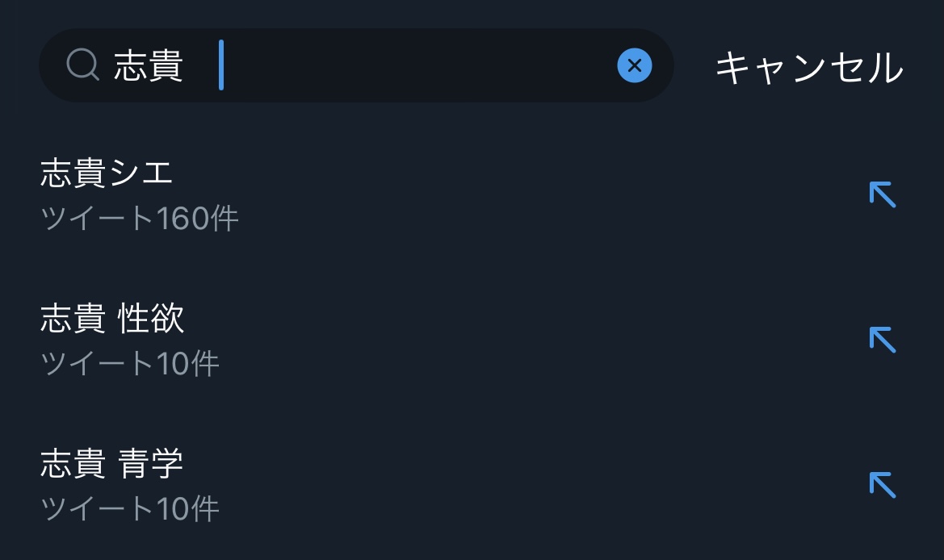
Task: Click the ツイート160件 count label
Action: (x=140, y=219)
